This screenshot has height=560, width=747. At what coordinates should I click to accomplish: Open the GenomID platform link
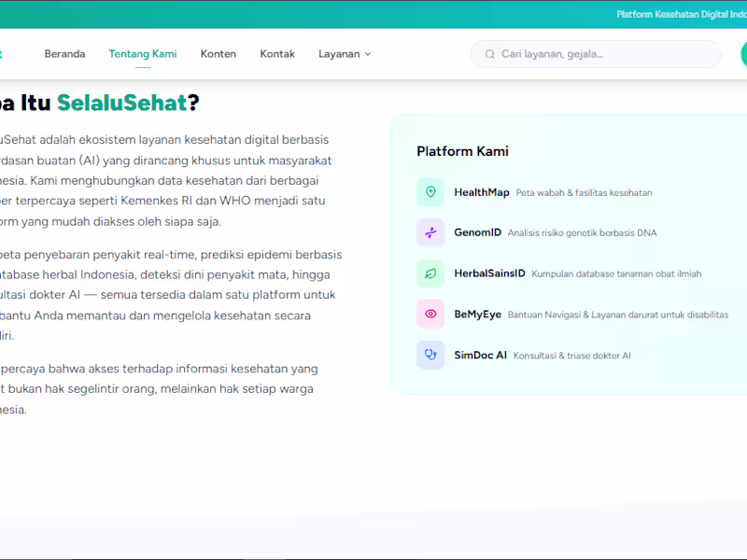coord(477,232)
